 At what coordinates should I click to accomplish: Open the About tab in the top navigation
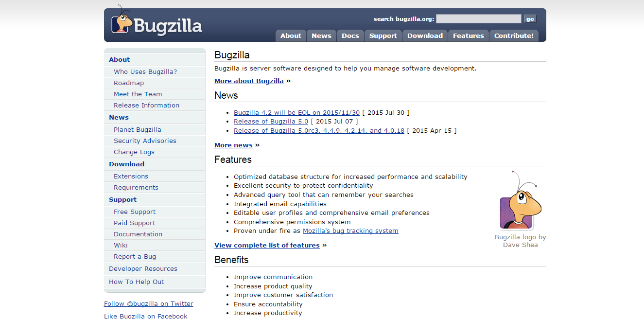click(x=291, y=35)
